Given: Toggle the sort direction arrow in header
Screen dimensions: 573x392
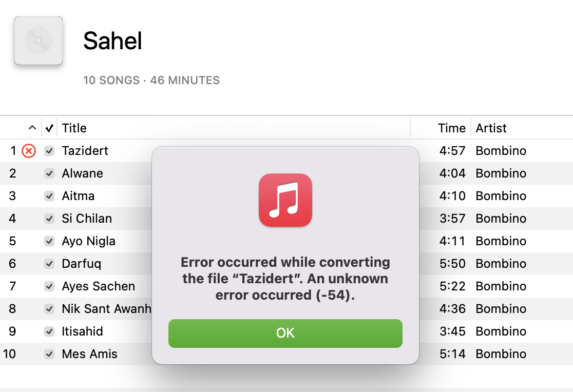Looking at the screenshot, I should [x=32, y=128].
